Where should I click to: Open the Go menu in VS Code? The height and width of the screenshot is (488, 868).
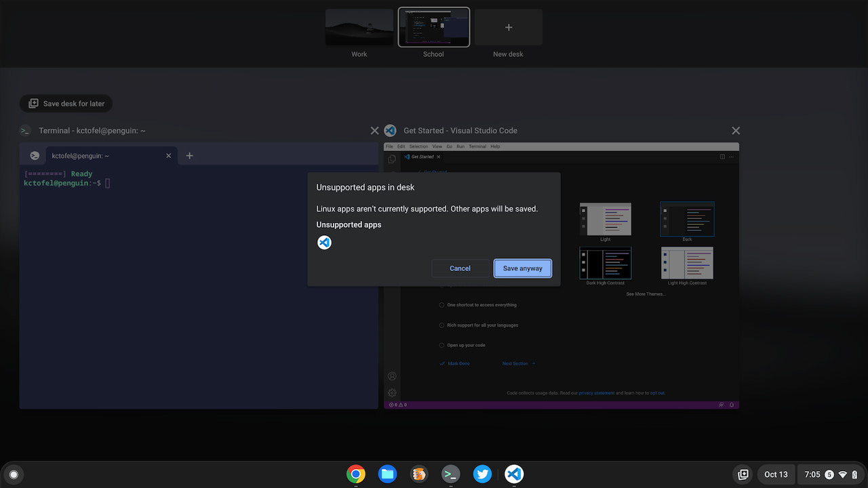(450, 146)
